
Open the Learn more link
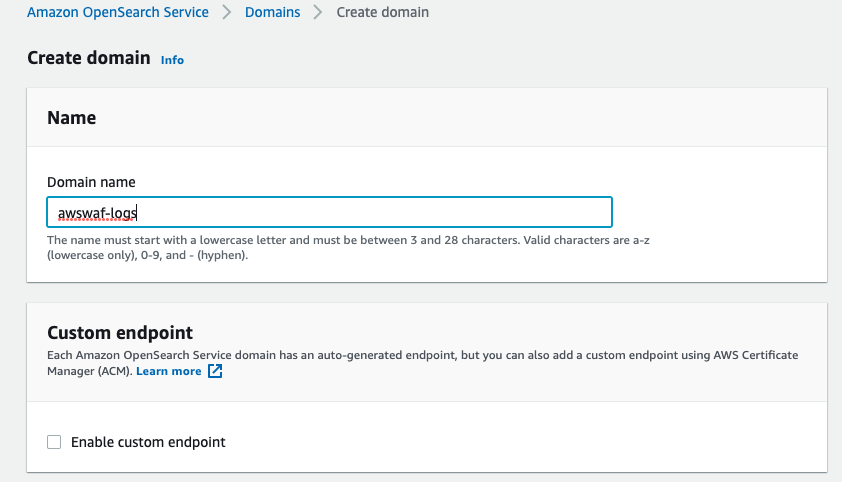[x=169, y=371]
